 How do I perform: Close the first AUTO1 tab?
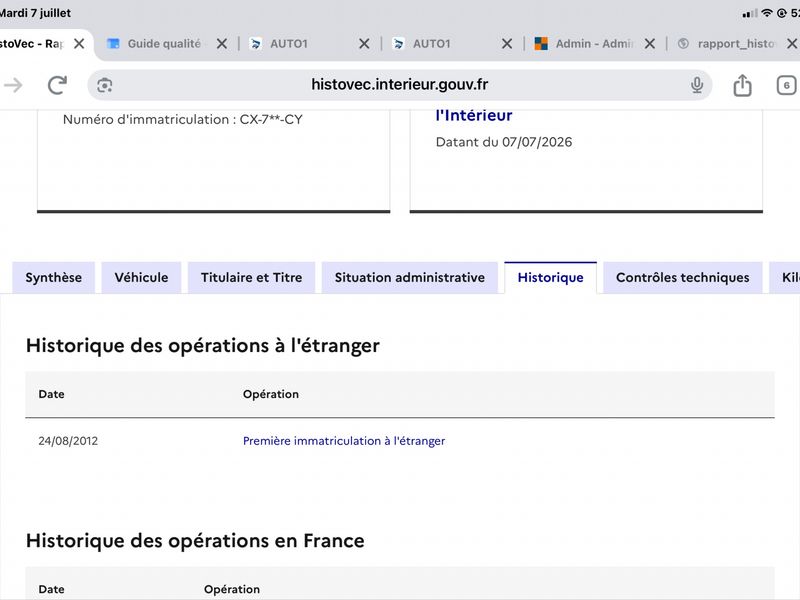coord(364,44)
